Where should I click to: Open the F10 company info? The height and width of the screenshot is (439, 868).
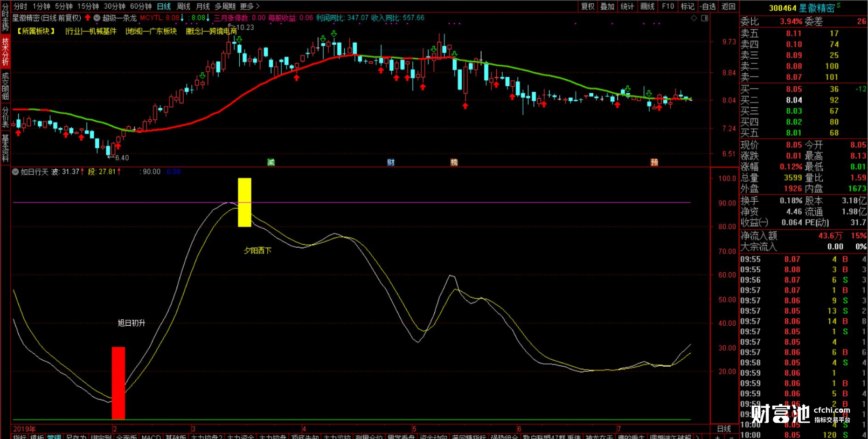click(668, 6)
